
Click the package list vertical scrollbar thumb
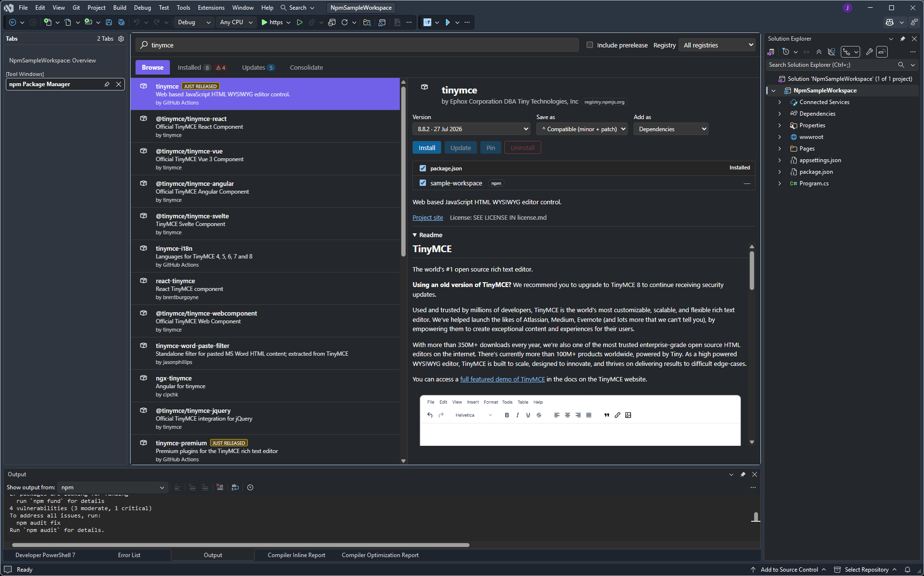pyautogui.click(x=404, y=170)
